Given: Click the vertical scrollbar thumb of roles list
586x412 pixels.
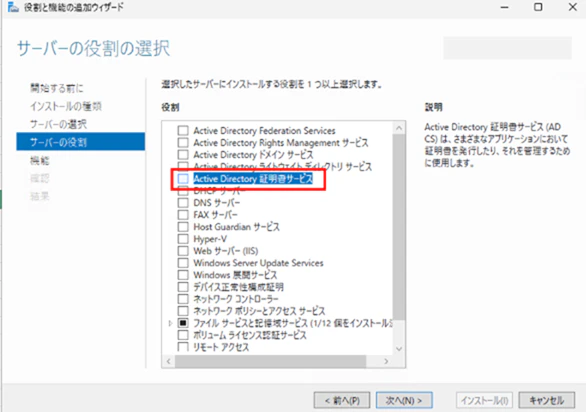Looking at the screenshot, I should tap(399, 227).
